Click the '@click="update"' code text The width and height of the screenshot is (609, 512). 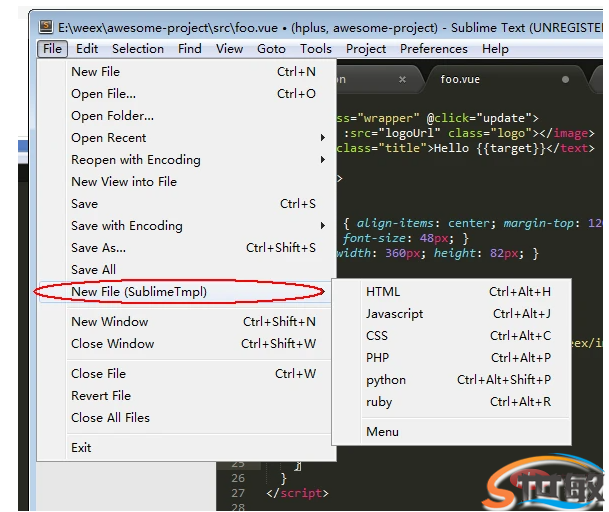(478, 118)
